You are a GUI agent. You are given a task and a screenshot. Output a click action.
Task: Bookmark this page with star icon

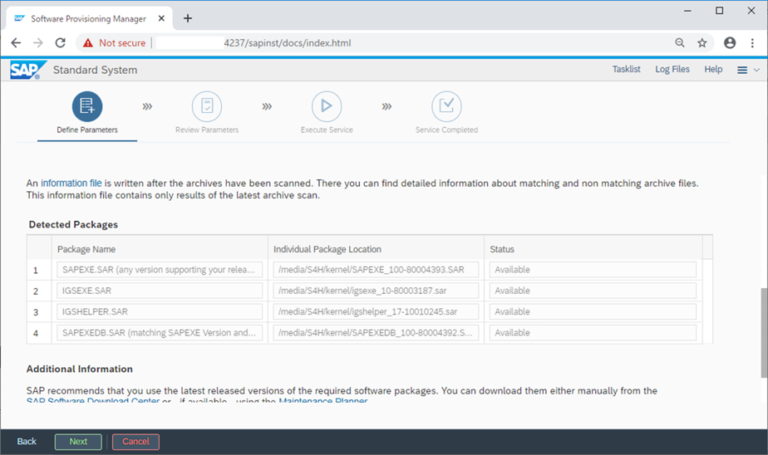[x=702, y=43]
